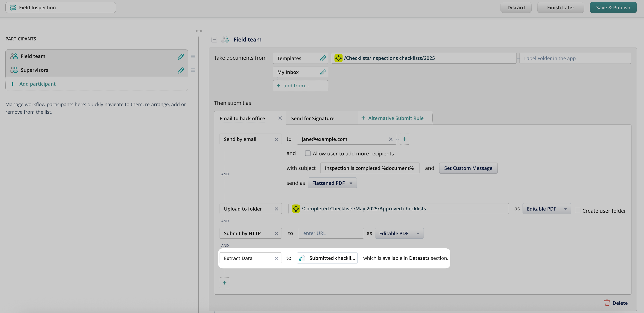Switch to the Send for Signature tab
Image resolution: width=644 pixels, height=313 pixels.
coord(312,118)
